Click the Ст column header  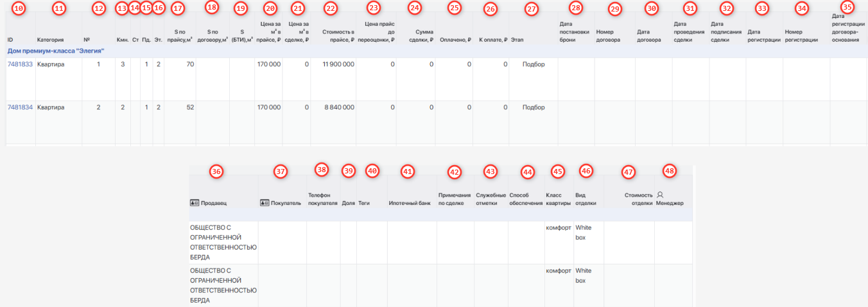(135, 40)
